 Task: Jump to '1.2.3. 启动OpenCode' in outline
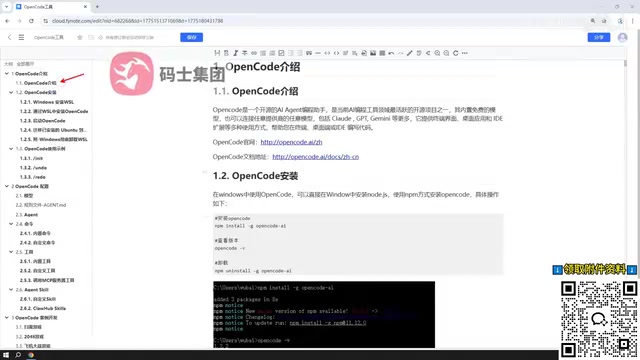(42, 120)
